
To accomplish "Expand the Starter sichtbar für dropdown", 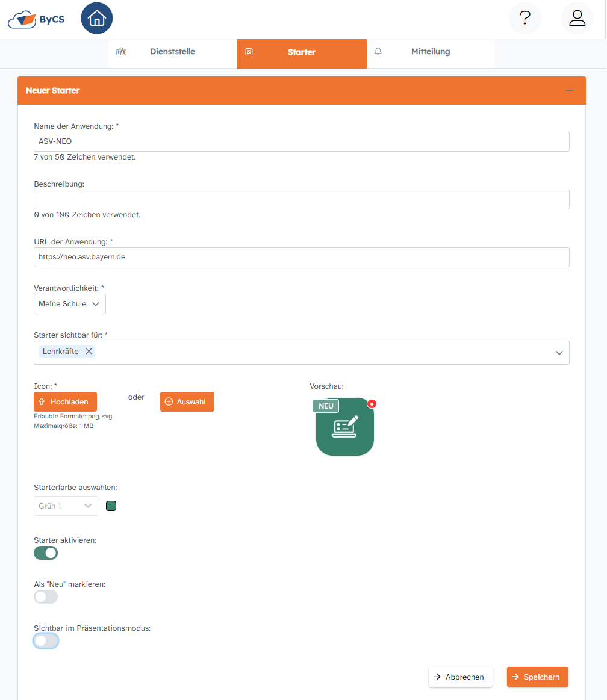I will (x=559, y=353).
